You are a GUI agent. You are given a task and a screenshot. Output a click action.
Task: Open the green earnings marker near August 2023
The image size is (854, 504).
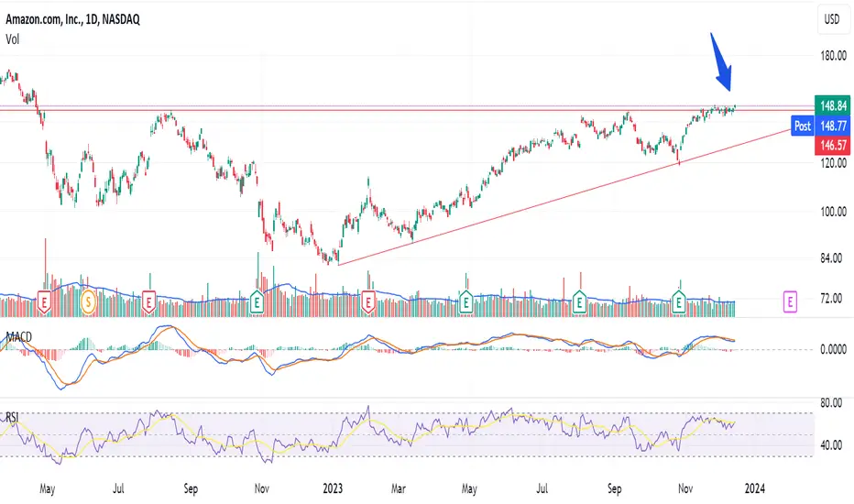click(579, 301)
